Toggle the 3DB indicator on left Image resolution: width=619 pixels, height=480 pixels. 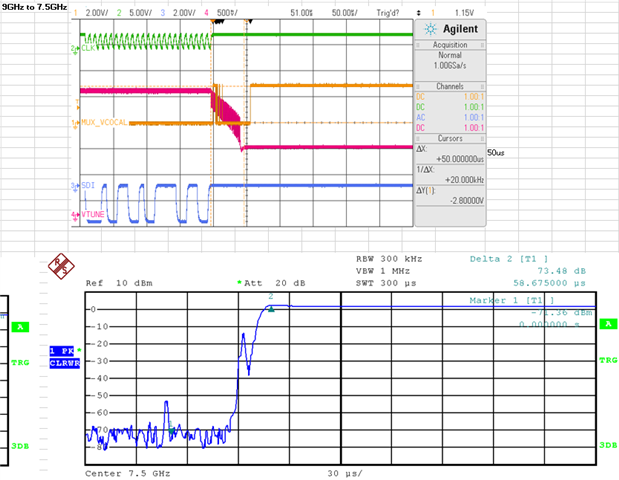coord(20,446)
